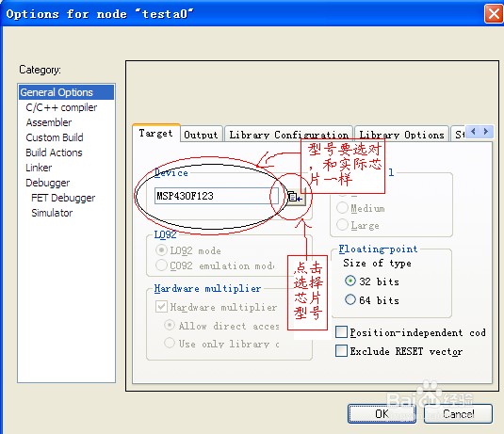Select Debugger category

[x=47, y=183]
